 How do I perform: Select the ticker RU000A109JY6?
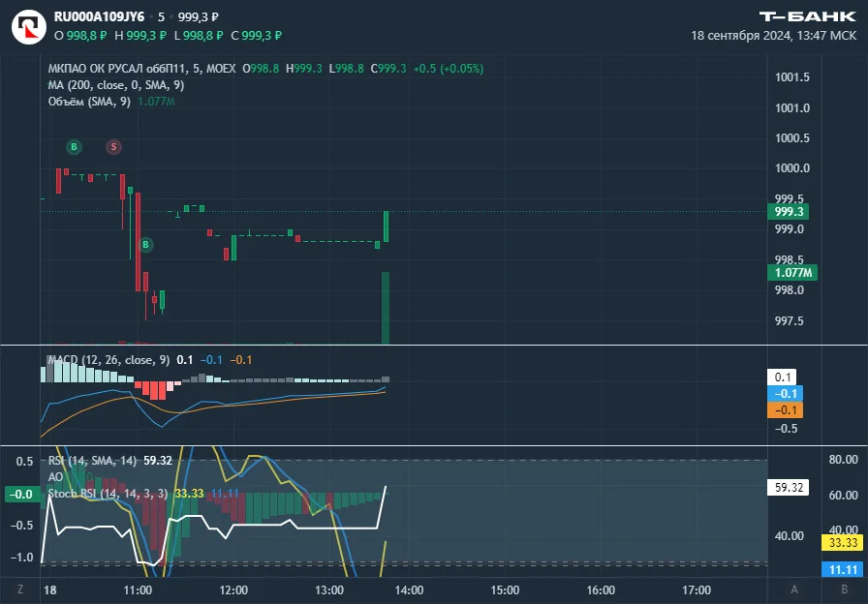99,16
